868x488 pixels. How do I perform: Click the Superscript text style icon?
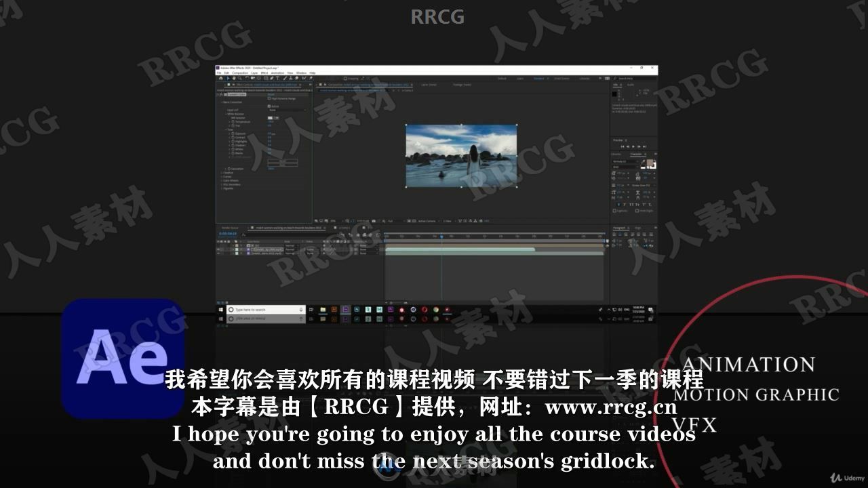(644, 205)
